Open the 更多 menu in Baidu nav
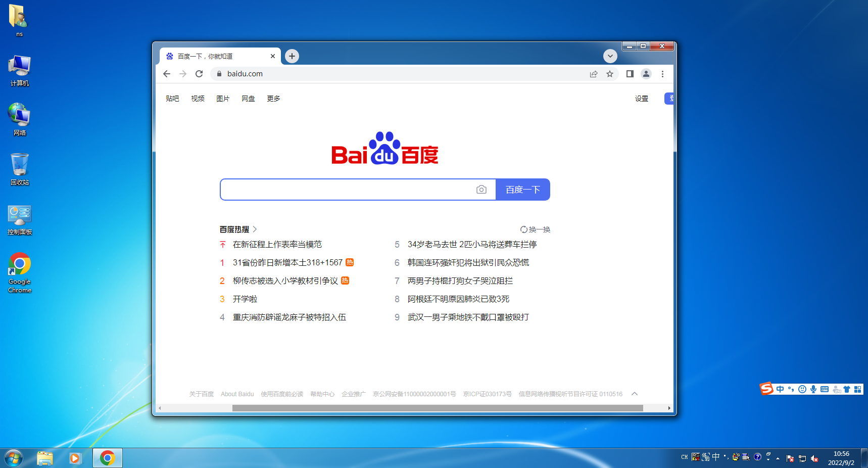Screen dimensions: 868x468 (273, 99)
